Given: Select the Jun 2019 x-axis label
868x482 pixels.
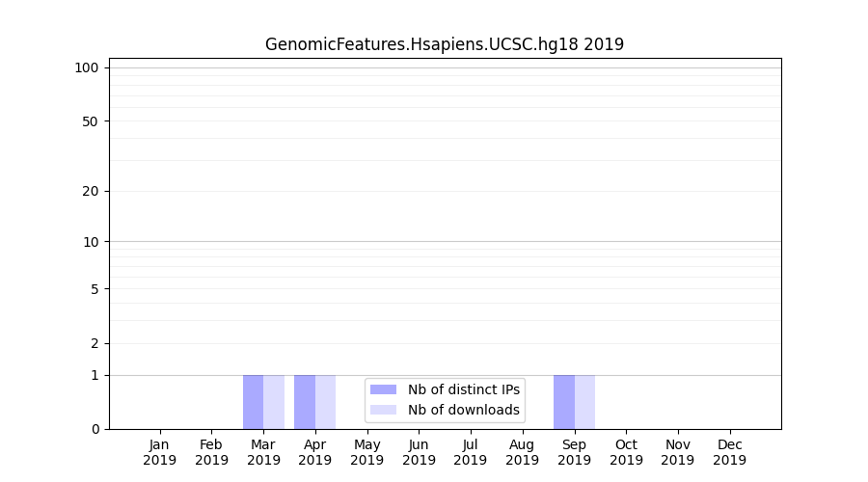Looking at the screenshot, I should point(419,452).
